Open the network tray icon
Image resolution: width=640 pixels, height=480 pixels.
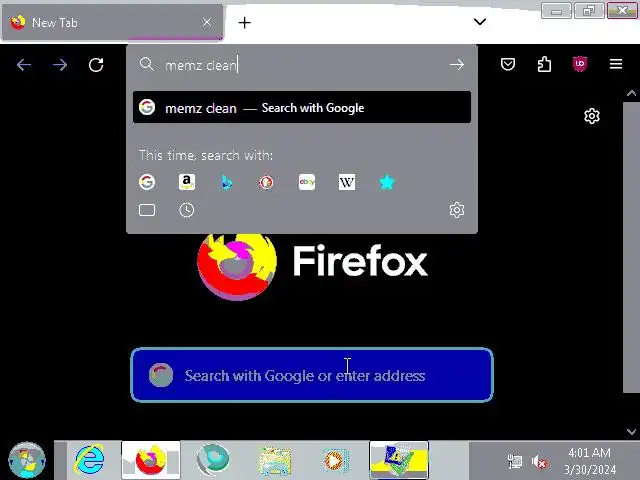tap(515, 462)
